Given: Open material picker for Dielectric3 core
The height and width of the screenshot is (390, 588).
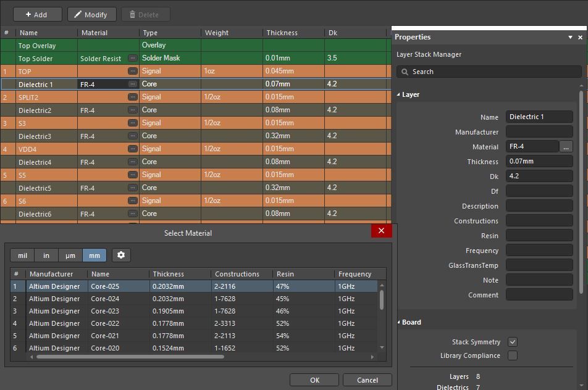Looking at the screenshot, I should [x=133, y=136].
